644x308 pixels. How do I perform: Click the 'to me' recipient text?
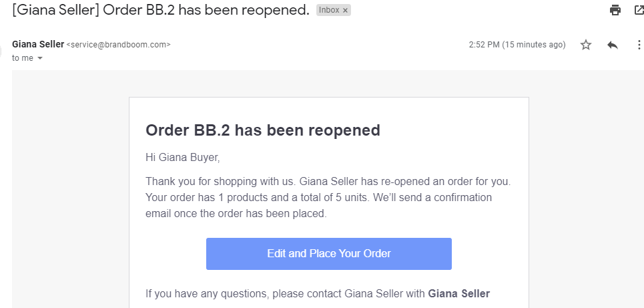(23, 58)
